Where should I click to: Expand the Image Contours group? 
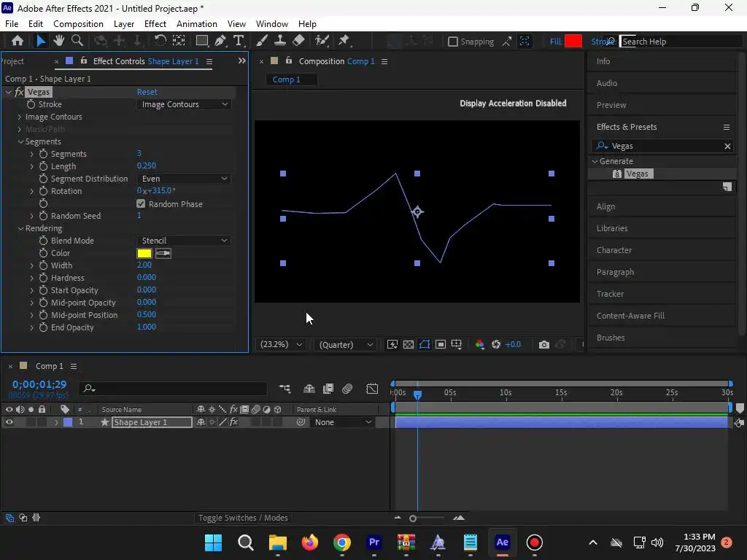coord(20,117)
